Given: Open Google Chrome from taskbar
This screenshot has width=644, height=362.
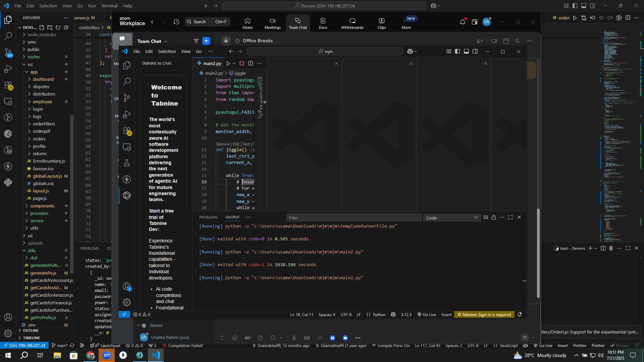Looking at the screenshot, I should (x=90, y=355).
